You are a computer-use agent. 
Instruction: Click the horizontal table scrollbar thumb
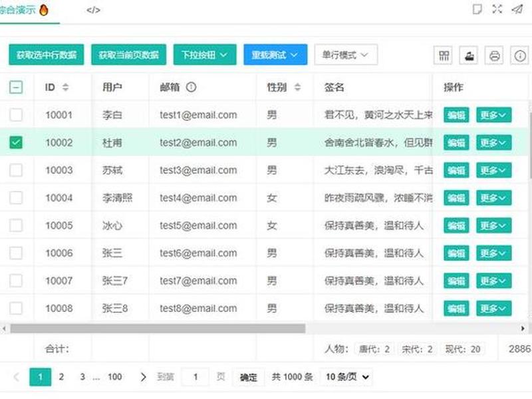[158, 328]
